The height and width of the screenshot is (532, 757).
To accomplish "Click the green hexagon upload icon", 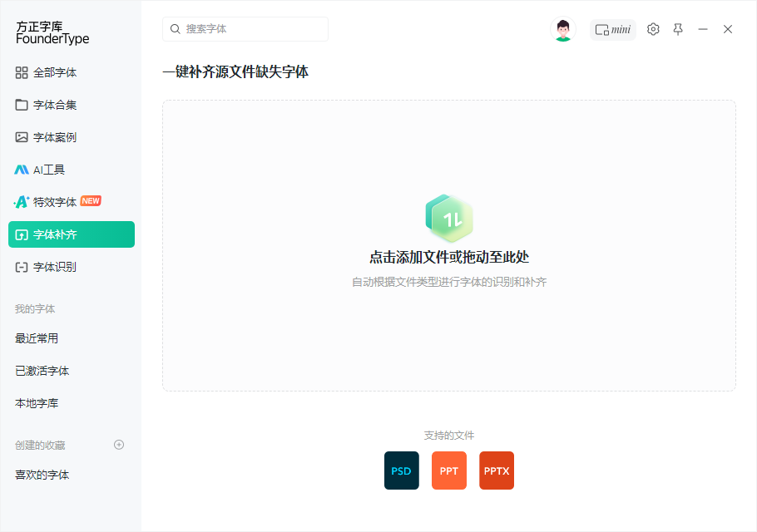I will [449, 218].
